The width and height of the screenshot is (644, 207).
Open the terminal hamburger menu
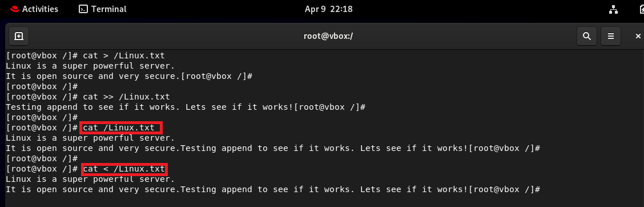[611, 36]
